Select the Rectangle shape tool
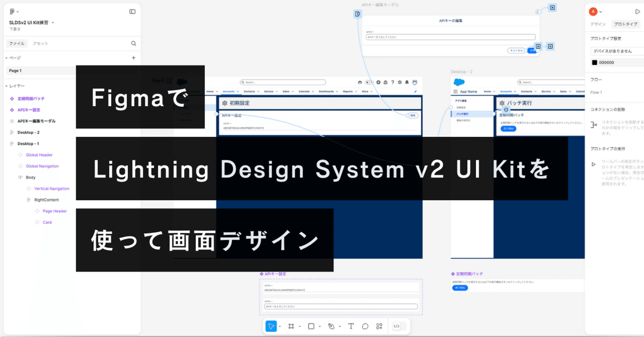This screenshot has width=644, height=337. click(x=312, y=326)
